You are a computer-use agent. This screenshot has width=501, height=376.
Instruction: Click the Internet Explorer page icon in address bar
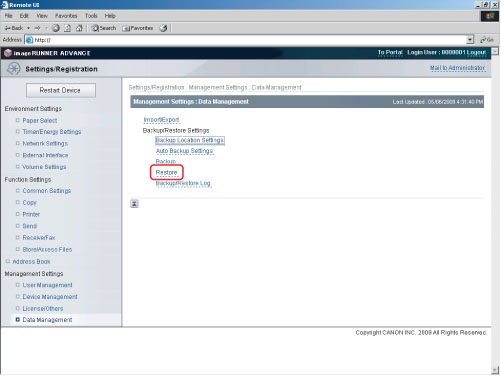(29, 40)
